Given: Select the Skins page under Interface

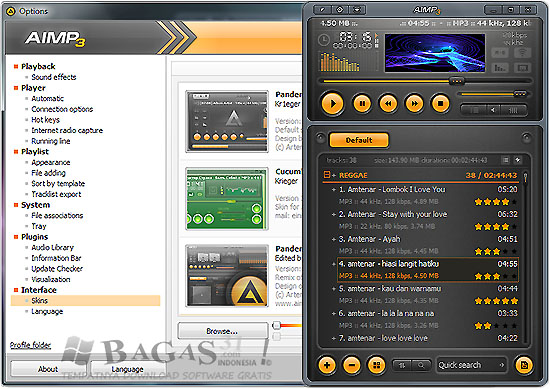Looking at the screenshot, I should pyautogui.click(x=86, y=301).
